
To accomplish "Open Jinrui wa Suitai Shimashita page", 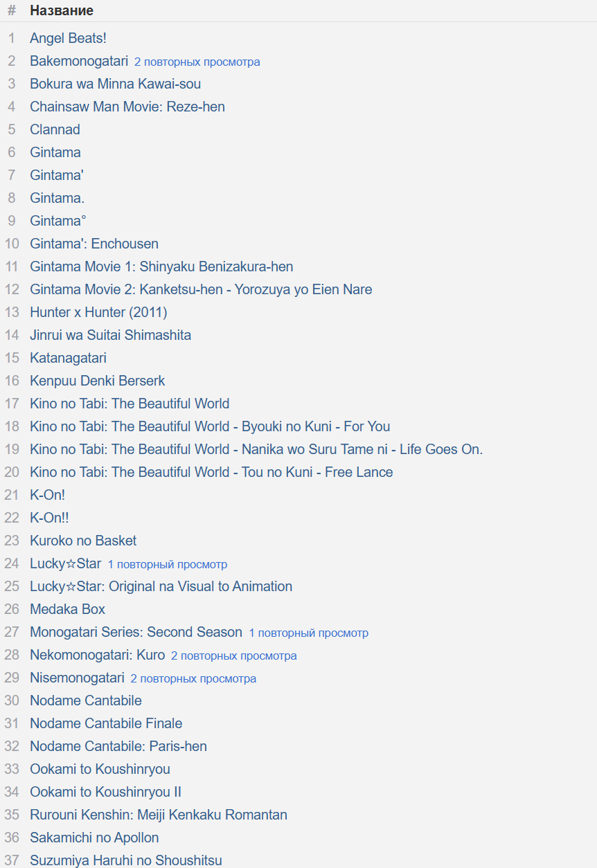I will click(110, 335).
